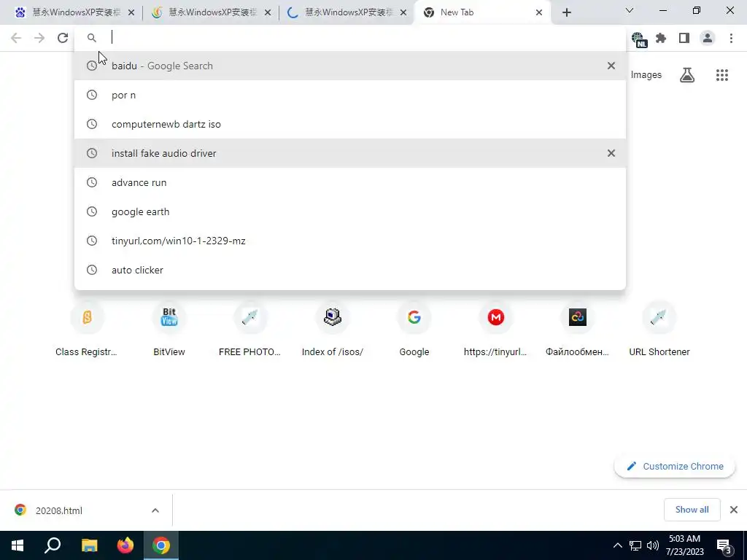The height and width of the screenshot is (560, 747).
Task: Open Chrome's three-dot menu
Action: (731, 38)
